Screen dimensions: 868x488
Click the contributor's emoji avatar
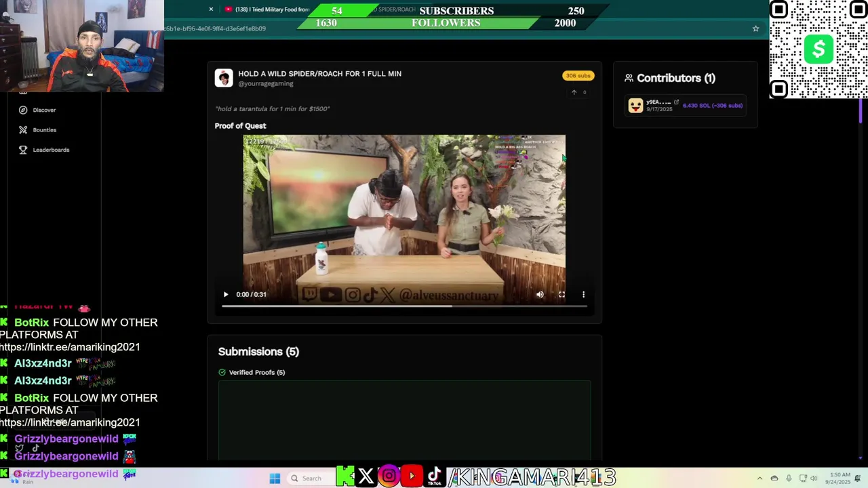pyautogui.click(x=635, y=106)
